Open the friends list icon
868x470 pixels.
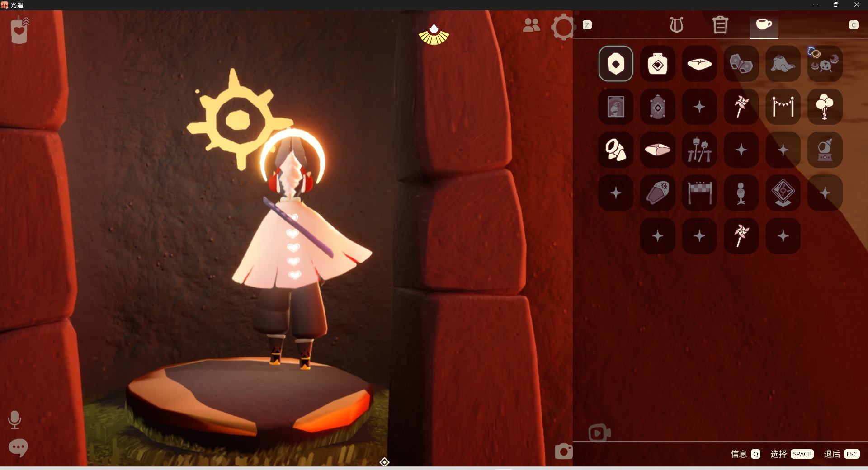pos(532,25)
